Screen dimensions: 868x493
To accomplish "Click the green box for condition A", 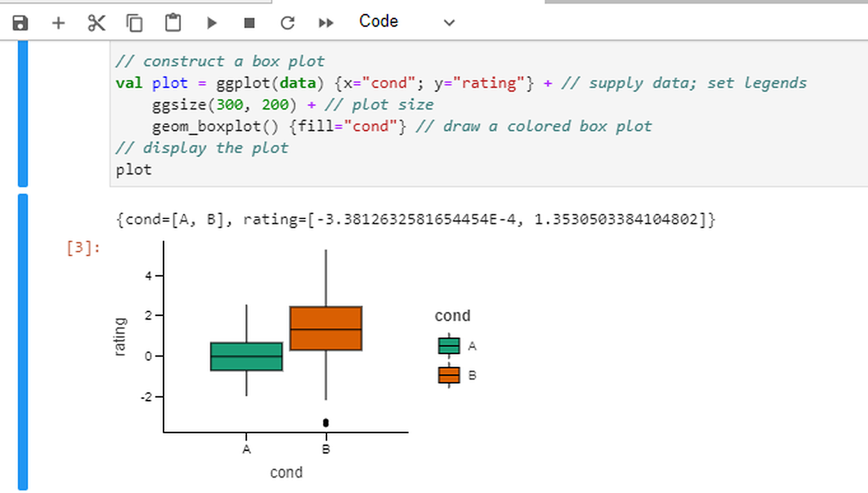I will point(247,357).
